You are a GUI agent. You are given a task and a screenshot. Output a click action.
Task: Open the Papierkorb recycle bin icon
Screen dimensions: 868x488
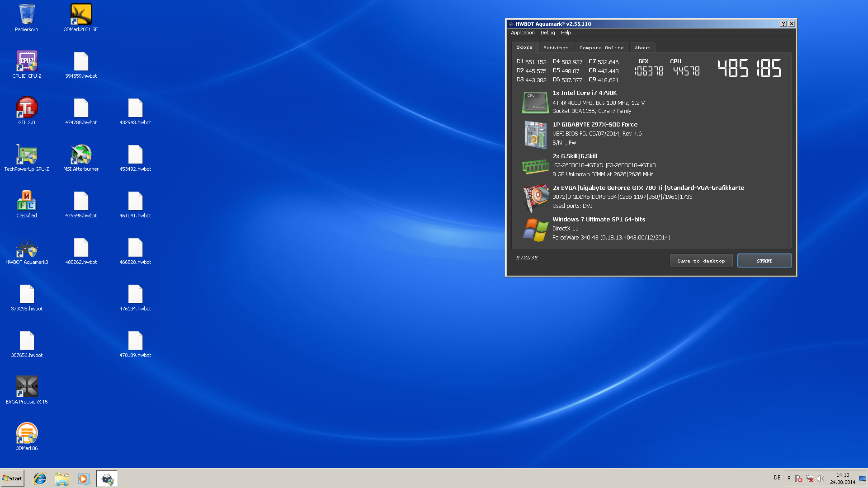pos(27,18)
